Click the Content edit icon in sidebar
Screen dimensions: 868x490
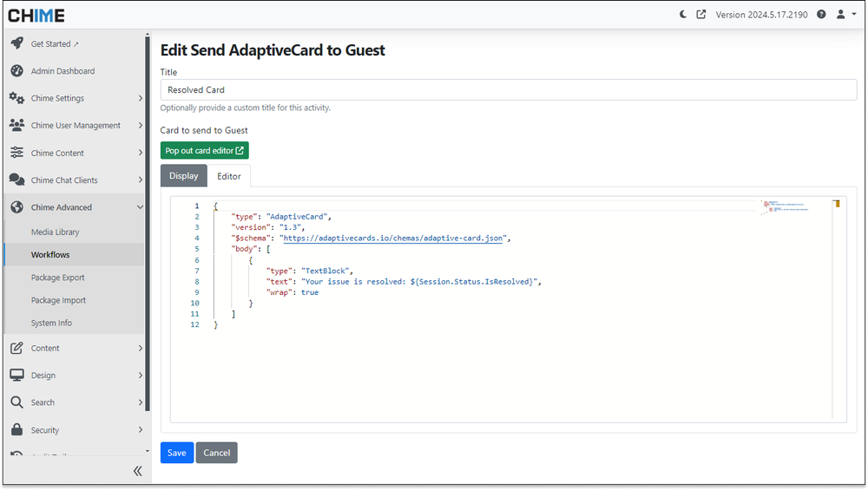click(x=17, y=348)
